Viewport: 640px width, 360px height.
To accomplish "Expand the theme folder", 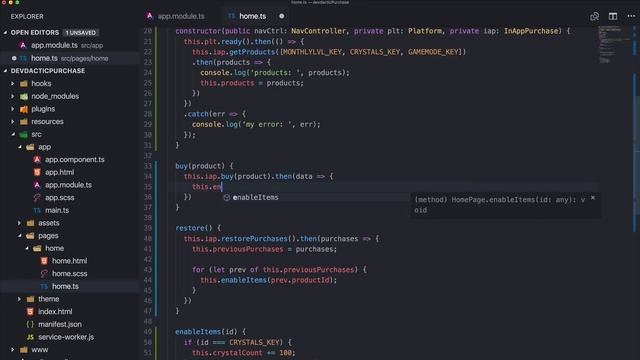I will 20,299.
